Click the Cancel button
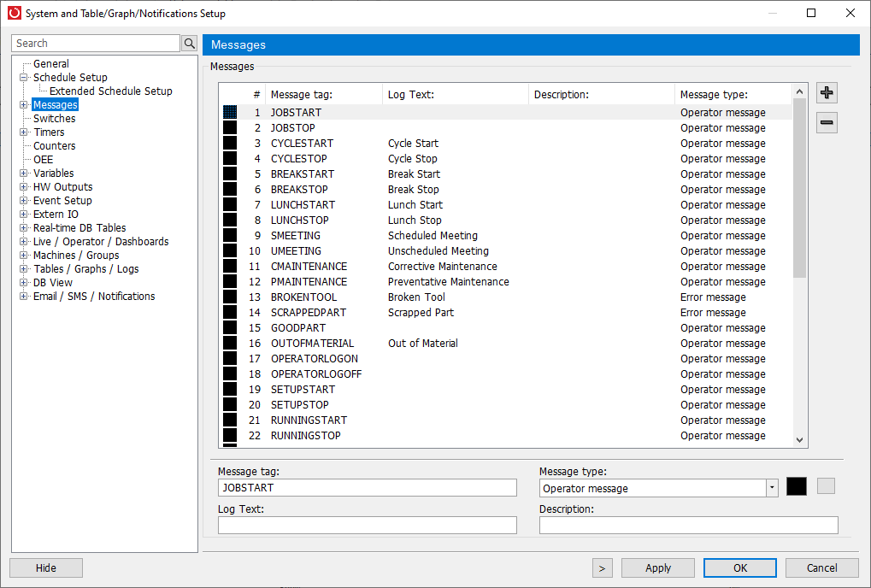The height and width of the screenshot is (588, 871). click(x=821, y=568)
